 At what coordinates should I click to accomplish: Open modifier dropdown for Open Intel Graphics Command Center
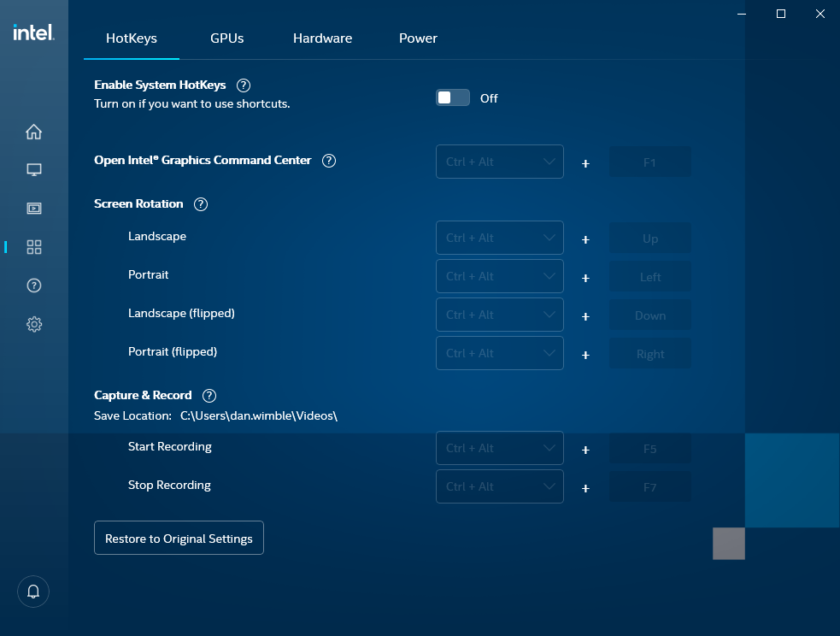[x=500, y=162]
